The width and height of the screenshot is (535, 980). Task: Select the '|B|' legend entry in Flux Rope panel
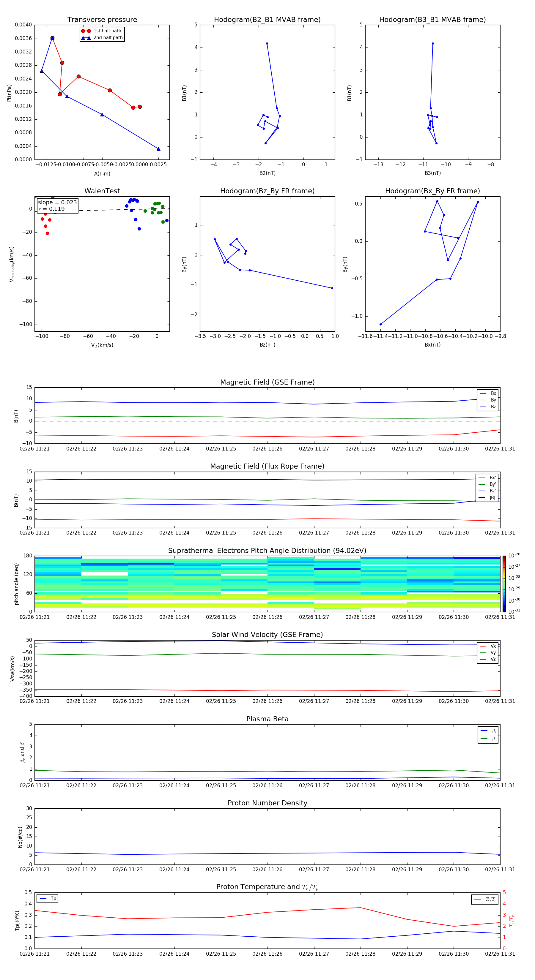[x=487, y=498]
